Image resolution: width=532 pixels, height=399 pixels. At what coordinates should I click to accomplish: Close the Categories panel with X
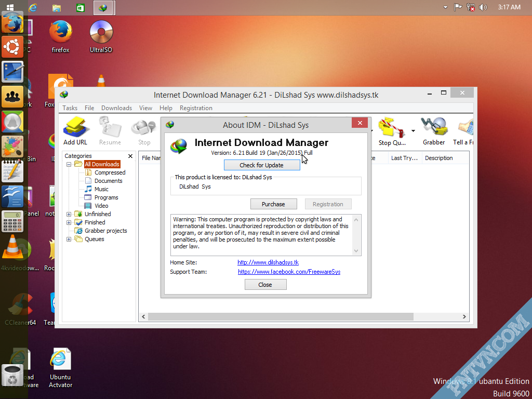point(130,156)
